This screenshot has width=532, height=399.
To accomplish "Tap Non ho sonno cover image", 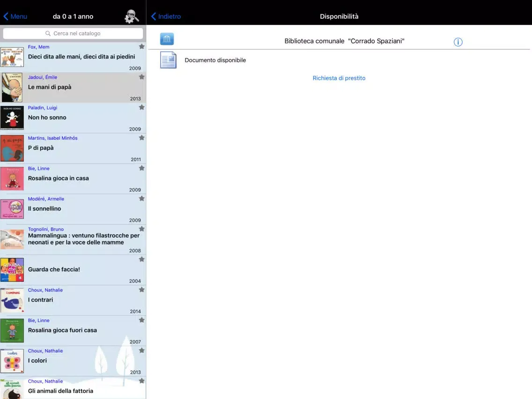I will tap(12, 118).
